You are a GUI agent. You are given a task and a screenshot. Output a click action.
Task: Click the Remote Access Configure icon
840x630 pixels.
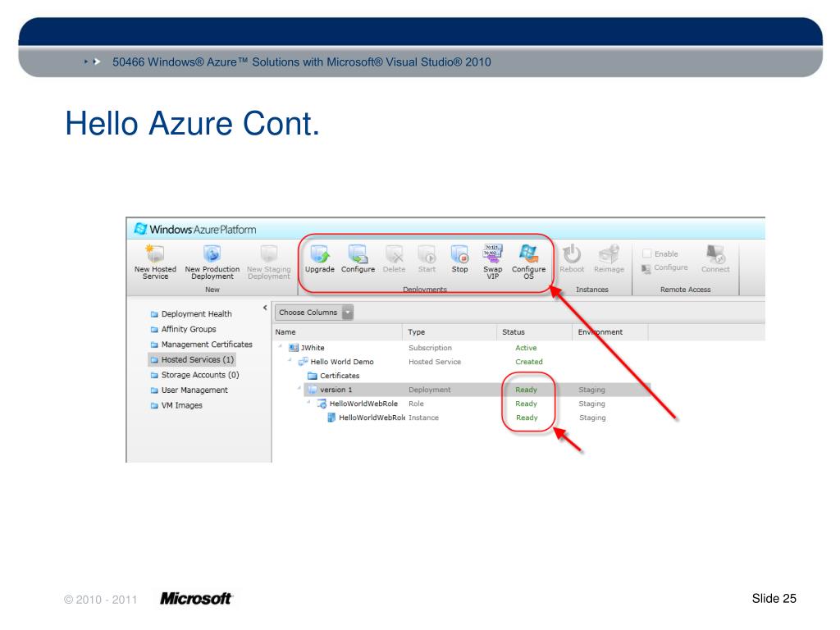646,268
